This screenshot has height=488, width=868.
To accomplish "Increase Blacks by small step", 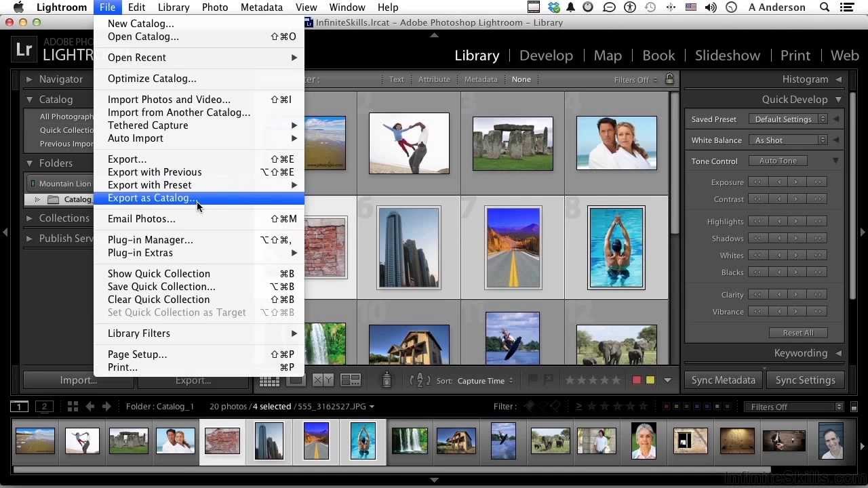I will click(x=797, y=272).
